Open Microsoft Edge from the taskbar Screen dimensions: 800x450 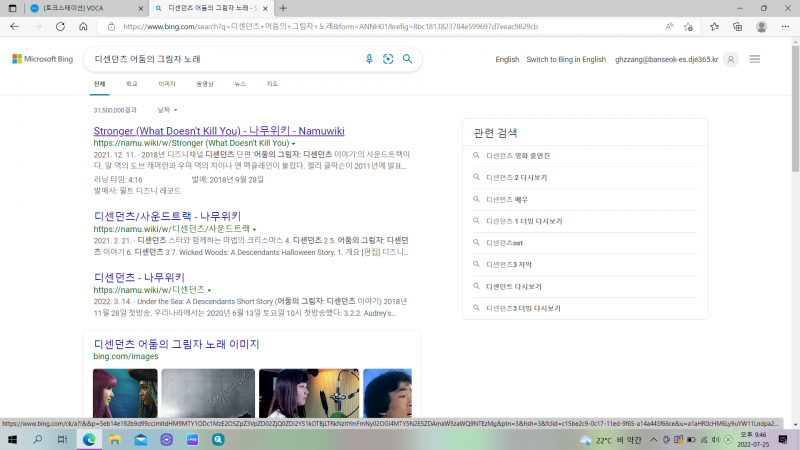[89, 439]
